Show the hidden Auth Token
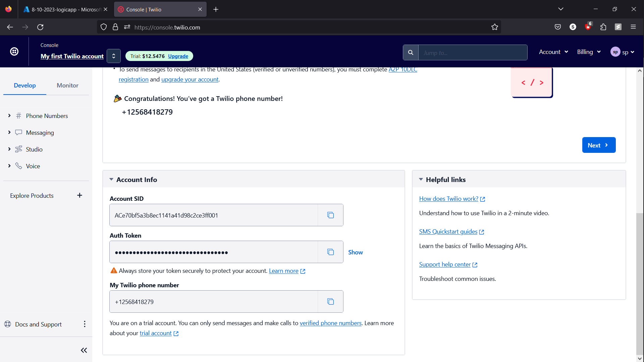Viewport: 644px width, 362px height. pyautogui.click(x=355, y=252)
